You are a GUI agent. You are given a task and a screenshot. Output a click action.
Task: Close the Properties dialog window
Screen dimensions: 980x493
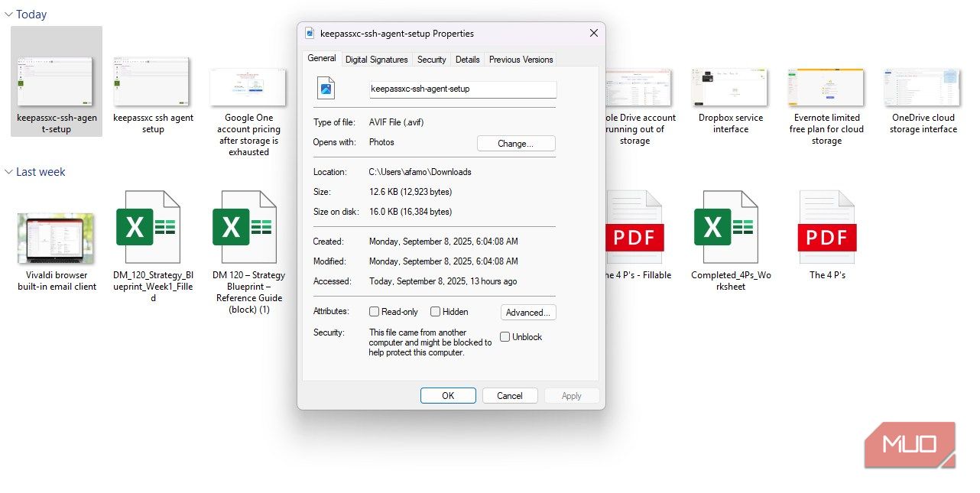(x=594, y=33)
